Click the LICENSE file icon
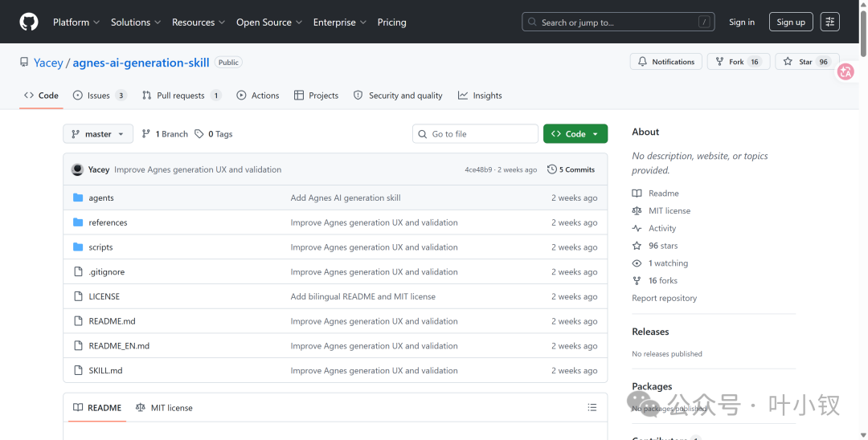The width and height of the screenshot is (868, 440). click(78, 296)
